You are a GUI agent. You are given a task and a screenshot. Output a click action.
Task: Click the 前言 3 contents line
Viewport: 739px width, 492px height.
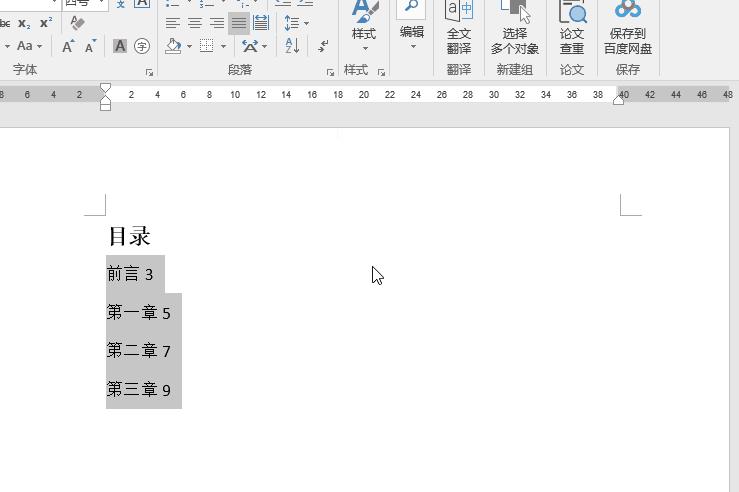(130, 274)
